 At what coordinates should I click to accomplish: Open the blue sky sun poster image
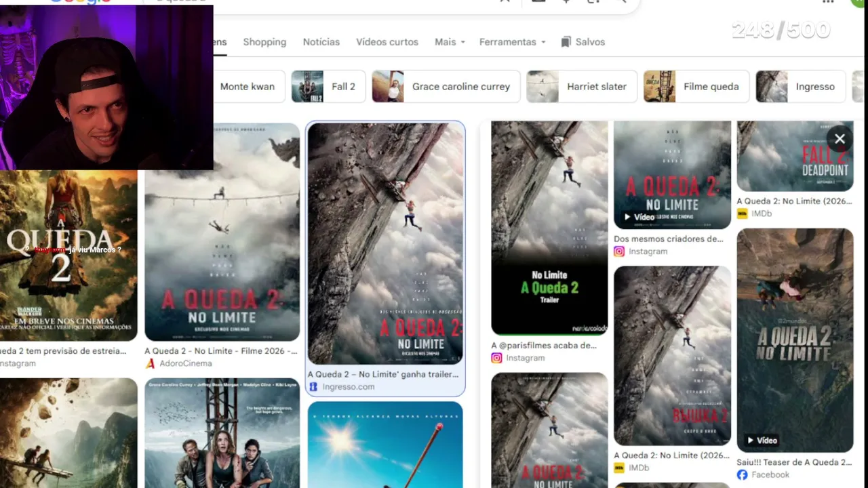(385, 445)
